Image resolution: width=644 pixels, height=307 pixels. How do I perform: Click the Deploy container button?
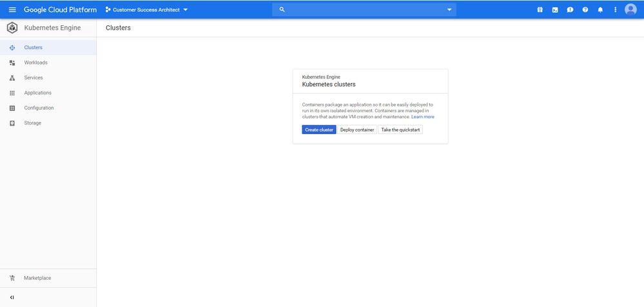coord(357,130)
